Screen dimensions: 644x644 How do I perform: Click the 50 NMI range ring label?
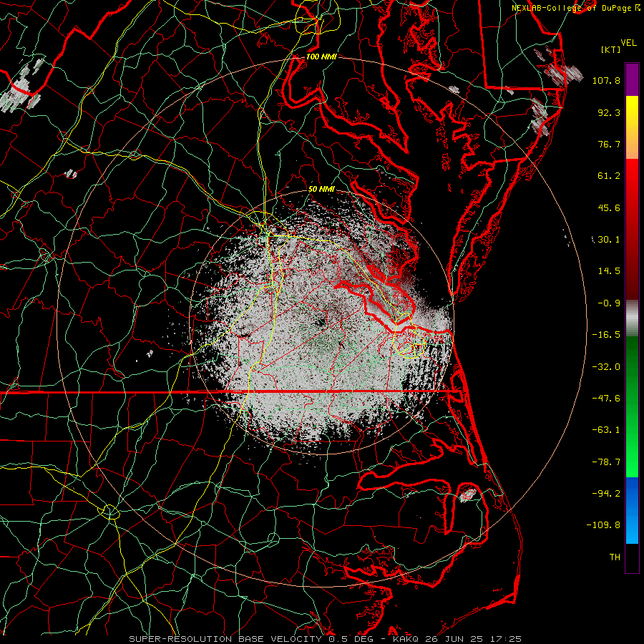point(321,190)
